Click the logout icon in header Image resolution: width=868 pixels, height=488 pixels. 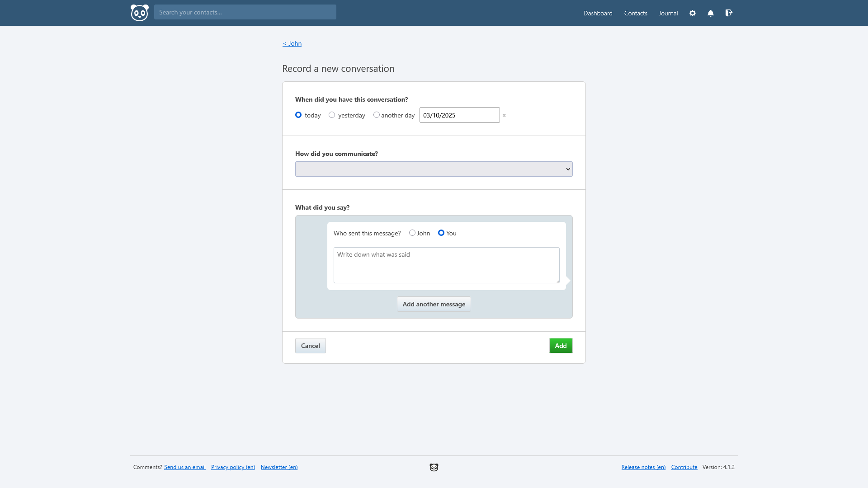click(x=729, y=13)
